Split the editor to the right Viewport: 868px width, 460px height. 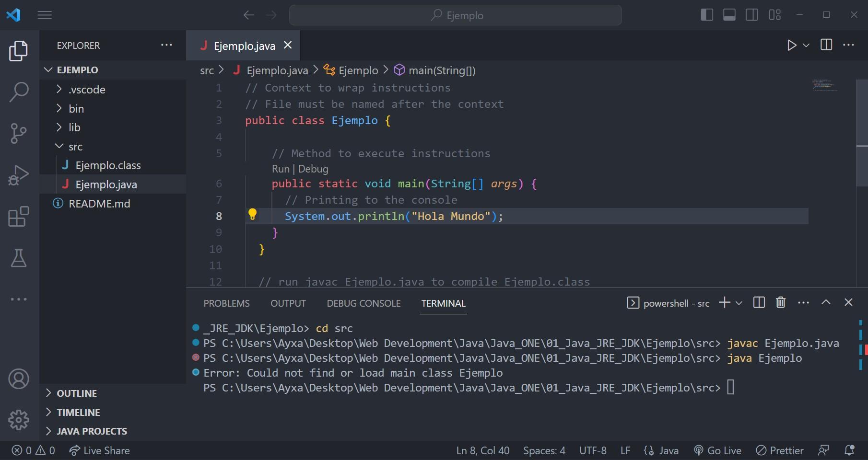point(826,45)
